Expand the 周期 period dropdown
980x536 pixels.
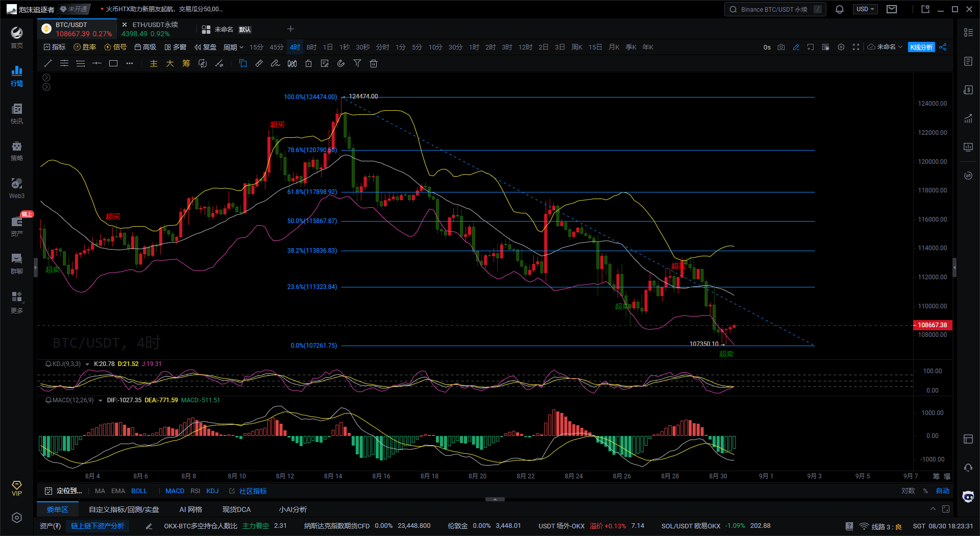[x=233, y=47]
